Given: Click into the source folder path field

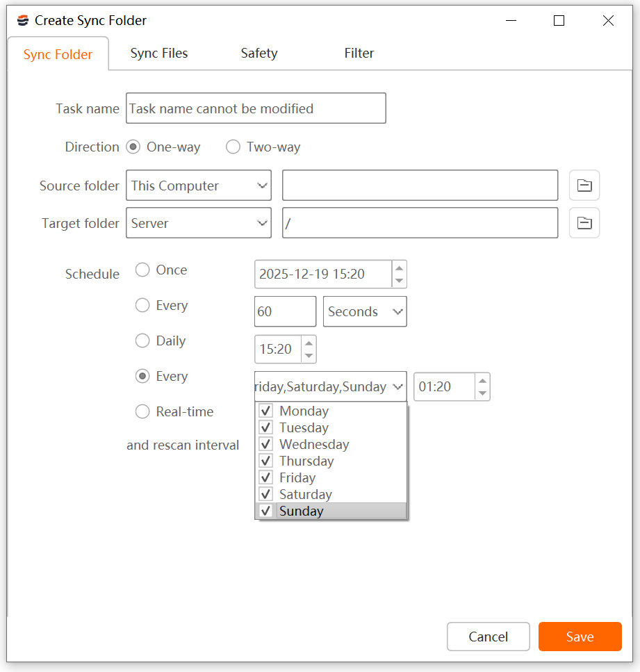Looking at the screenshot, I should [420, 186].
